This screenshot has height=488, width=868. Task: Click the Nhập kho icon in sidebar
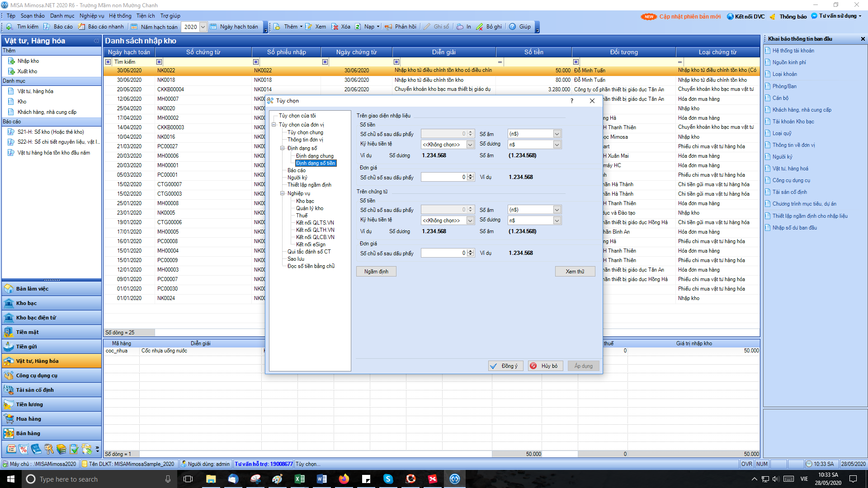pos(11,61)
